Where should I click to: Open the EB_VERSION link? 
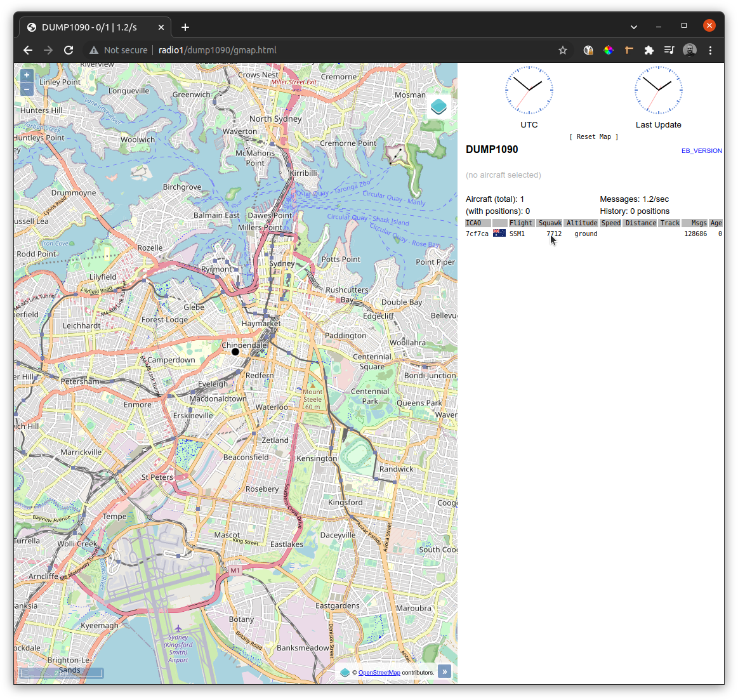point(701,151)
